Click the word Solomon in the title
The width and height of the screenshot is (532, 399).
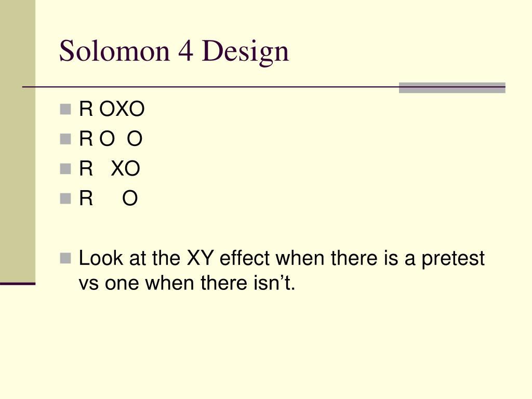[x=114, y=51]
